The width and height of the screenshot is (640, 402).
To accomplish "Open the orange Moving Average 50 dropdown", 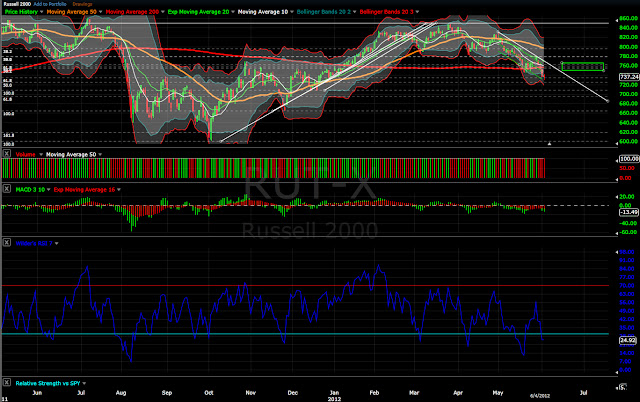I will [101, 12].
